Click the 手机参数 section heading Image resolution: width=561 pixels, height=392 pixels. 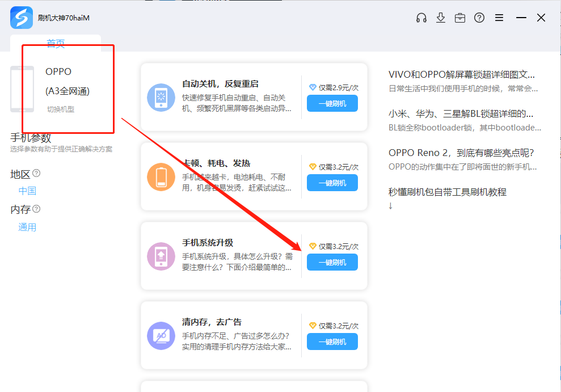point(31,138)
